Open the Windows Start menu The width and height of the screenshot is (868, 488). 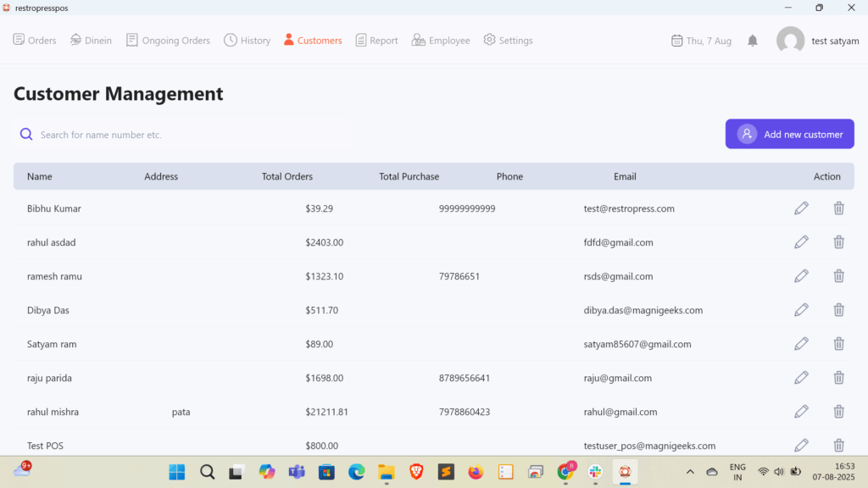click(x=177, y=472)
